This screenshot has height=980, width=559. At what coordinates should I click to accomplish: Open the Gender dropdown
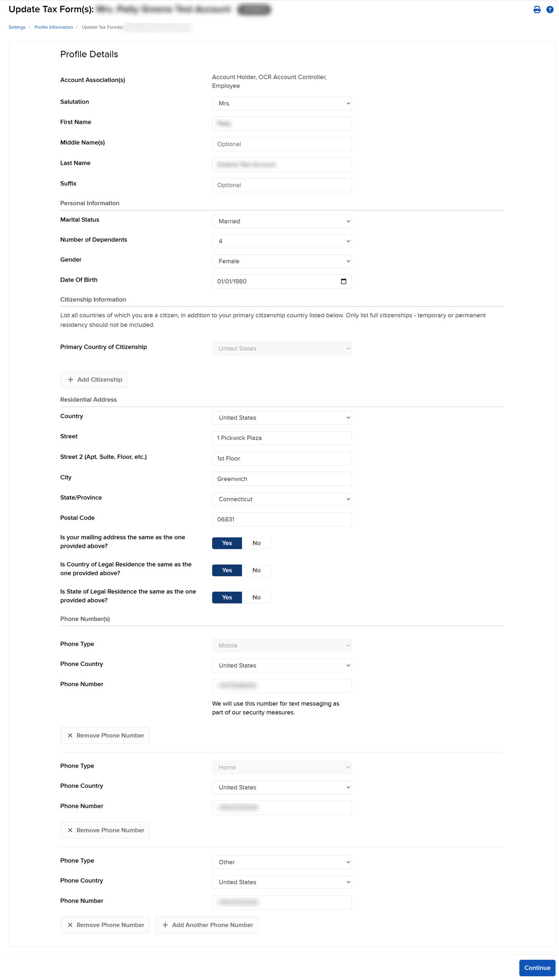(x=282, y=261)
